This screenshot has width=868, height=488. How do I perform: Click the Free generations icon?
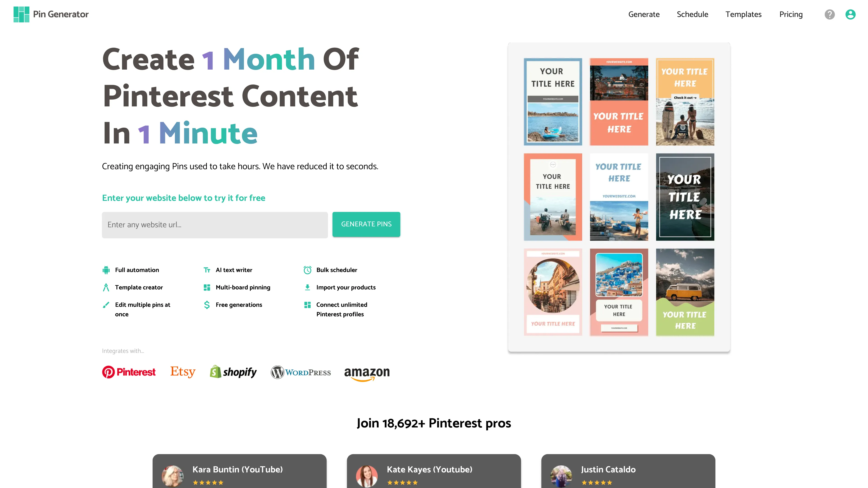pos(207,305)
